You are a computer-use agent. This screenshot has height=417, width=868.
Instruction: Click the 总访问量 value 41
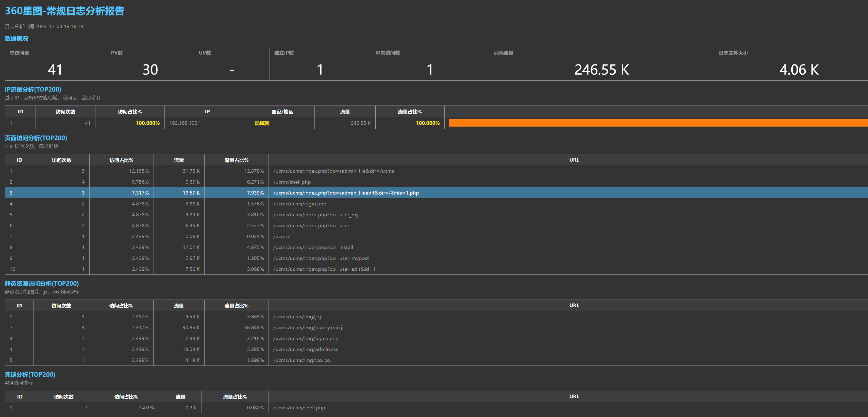(55, 70)
